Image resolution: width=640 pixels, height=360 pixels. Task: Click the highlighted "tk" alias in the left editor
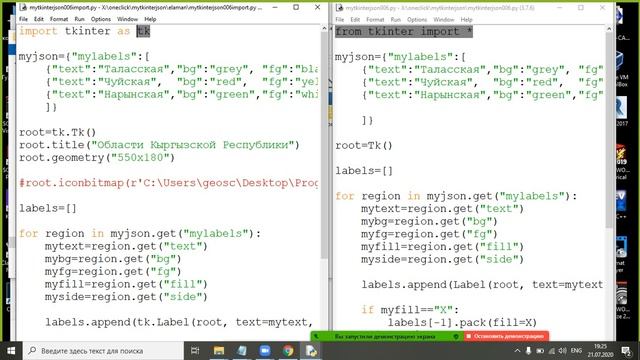coord(143,31)
